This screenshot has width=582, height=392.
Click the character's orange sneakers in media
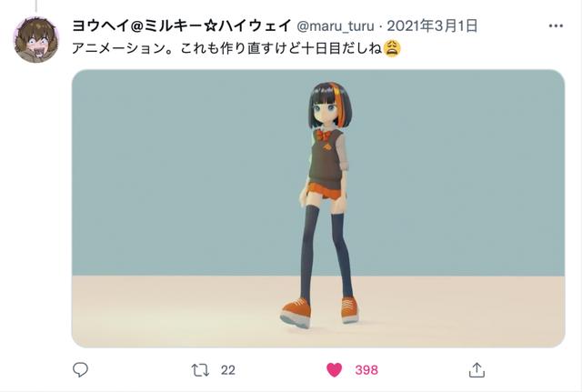pos(319,312)
